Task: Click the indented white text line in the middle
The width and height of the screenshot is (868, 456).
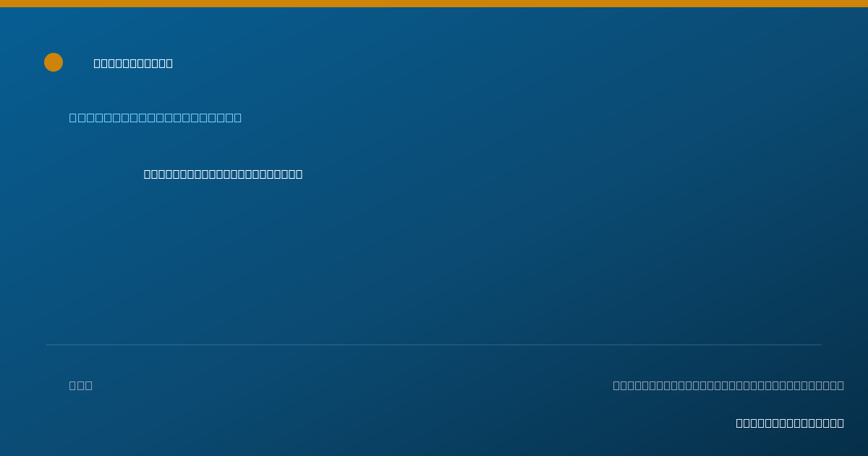Action: tap(223, 174)
